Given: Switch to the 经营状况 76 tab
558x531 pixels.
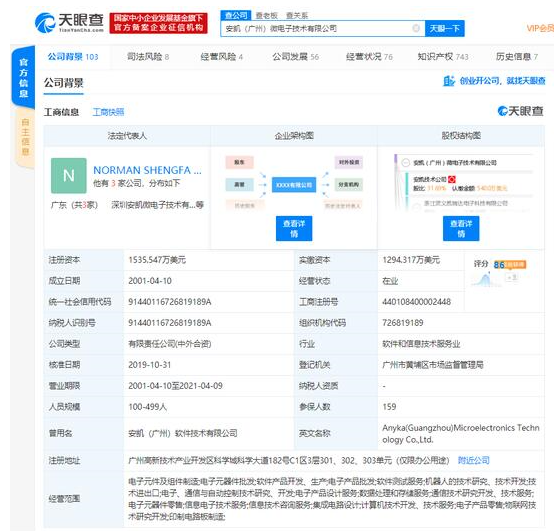Looking at the screenshot, I should [369, 57].
